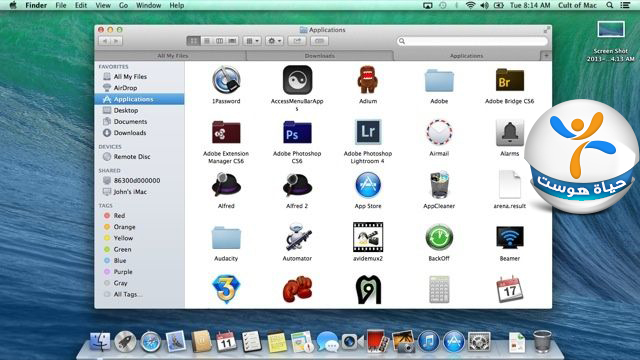The width and height of the screenshot is (640, 360).
Task: Open System Preferences in the Dock
Action: (479, 342)
